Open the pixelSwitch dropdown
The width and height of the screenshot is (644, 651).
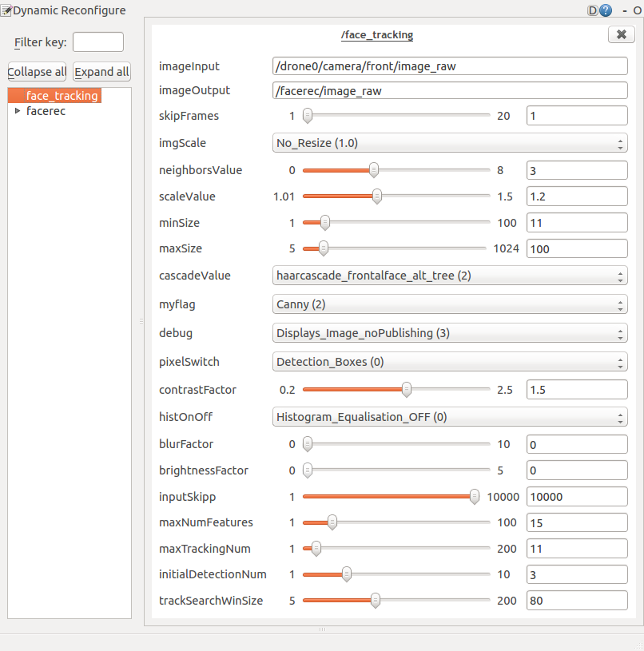click(x=450, y=362)
